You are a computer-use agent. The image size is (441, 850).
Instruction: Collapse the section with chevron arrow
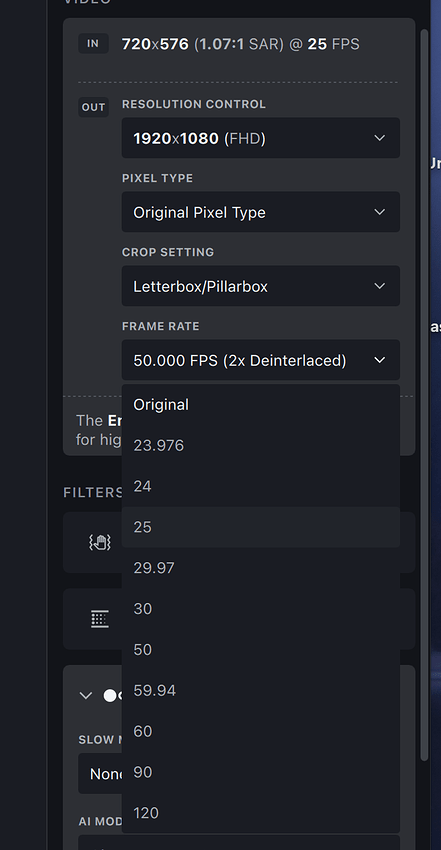click(86, 696)
